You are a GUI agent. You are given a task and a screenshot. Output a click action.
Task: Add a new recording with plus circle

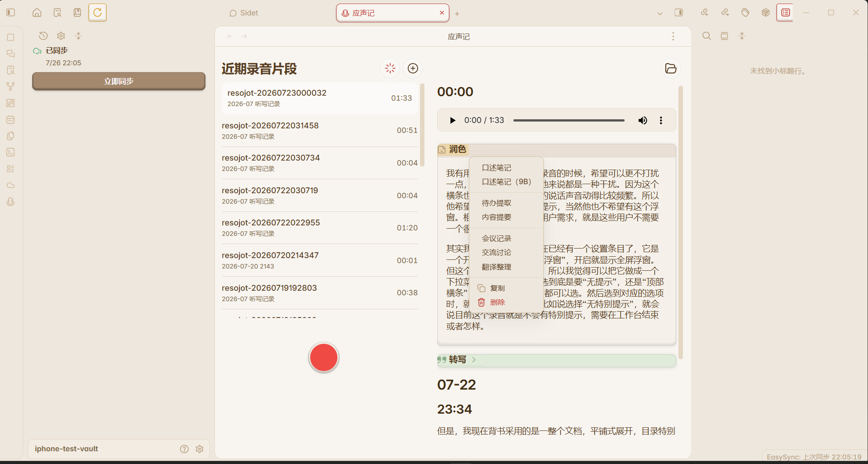tap(413, 68)
